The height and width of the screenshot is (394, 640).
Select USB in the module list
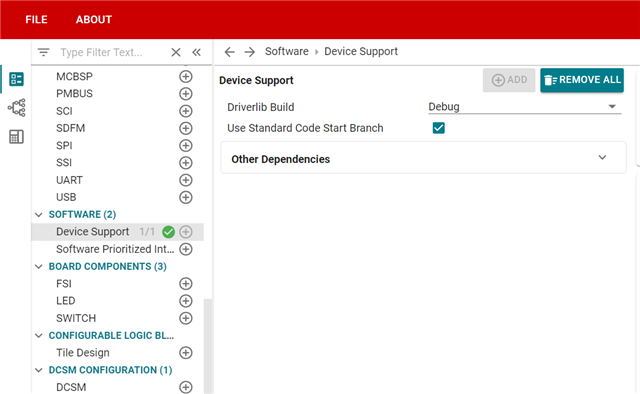click(66, 197)
